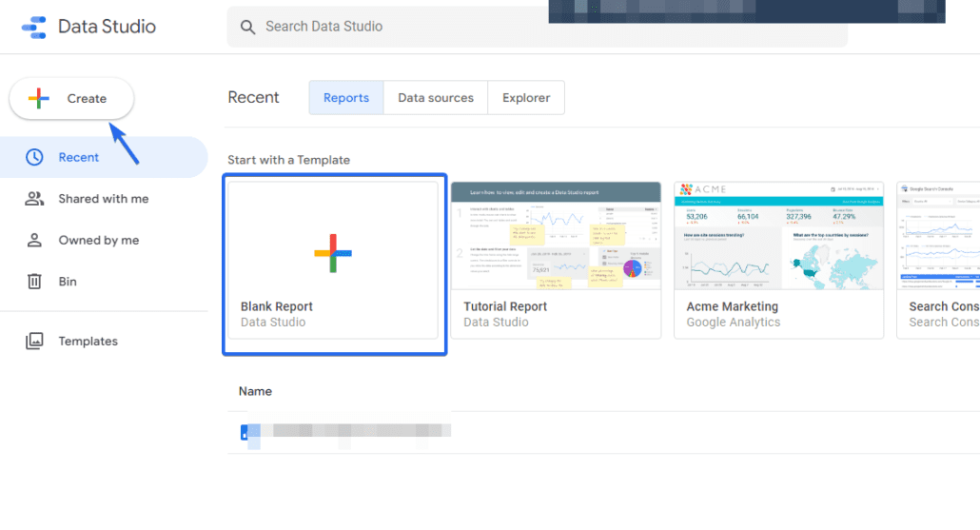The height and width of the screenshot is (530, 980).
Task: Click the colorful plus icon in Create
Action: coord(39,98)
